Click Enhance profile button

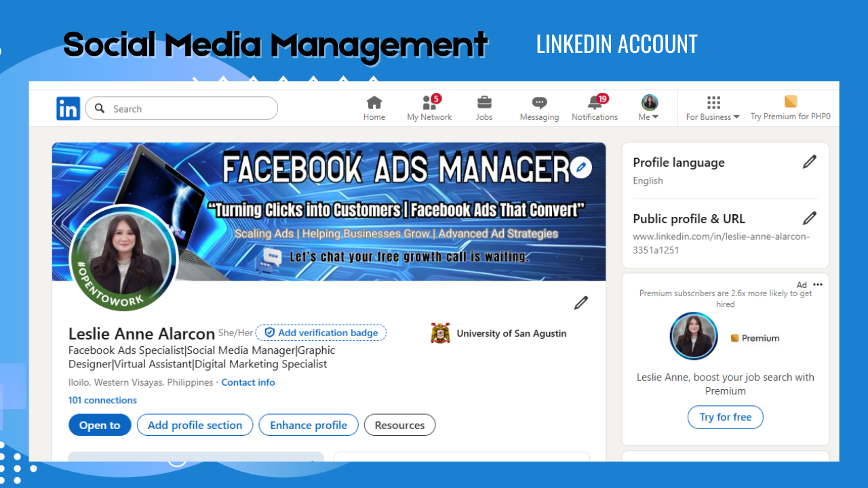click(309, 425)
